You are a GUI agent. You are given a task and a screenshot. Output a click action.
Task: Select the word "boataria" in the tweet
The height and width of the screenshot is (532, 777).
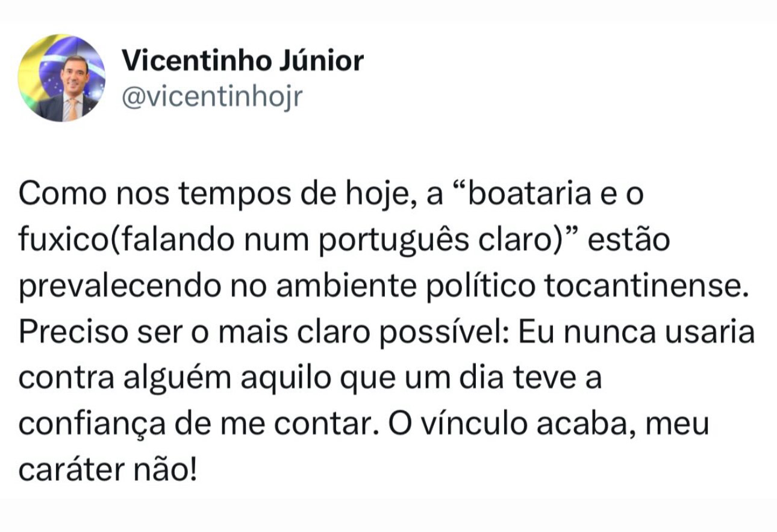coord(526,196)
